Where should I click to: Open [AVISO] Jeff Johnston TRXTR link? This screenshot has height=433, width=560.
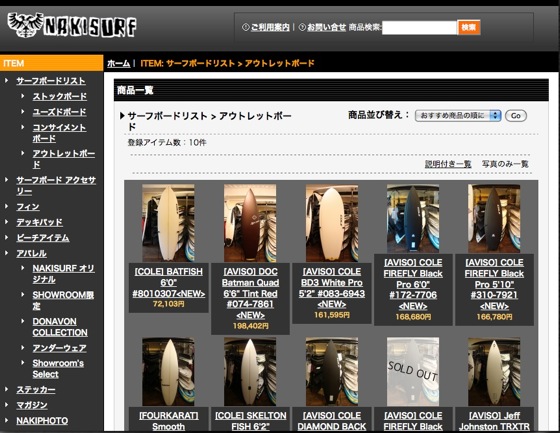pos(494,421)
